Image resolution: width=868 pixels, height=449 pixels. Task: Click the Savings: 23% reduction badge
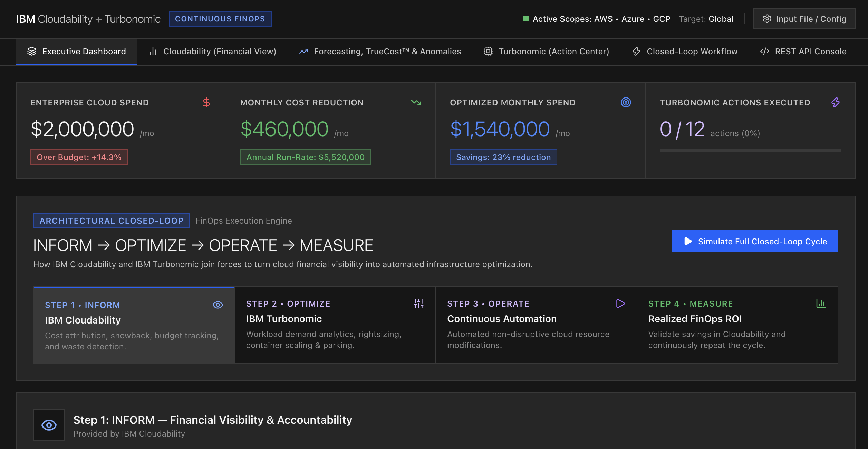pyautogui.click(x=503, y=157)
